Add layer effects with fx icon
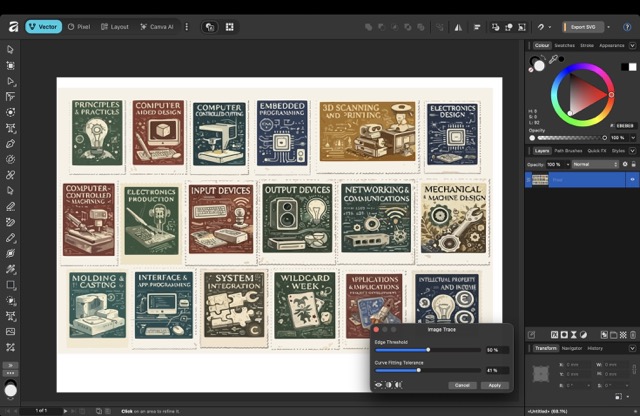The image size is (640, 416). 554,335
